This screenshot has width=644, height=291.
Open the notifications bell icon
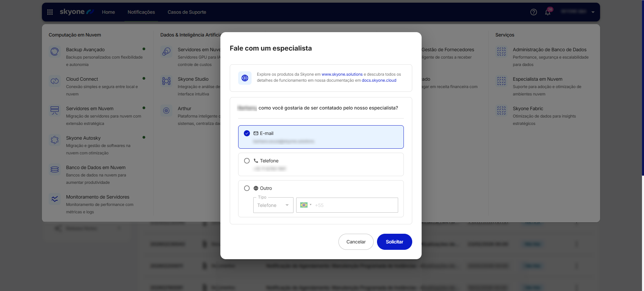pyautogui.click(x=547, y=12)
